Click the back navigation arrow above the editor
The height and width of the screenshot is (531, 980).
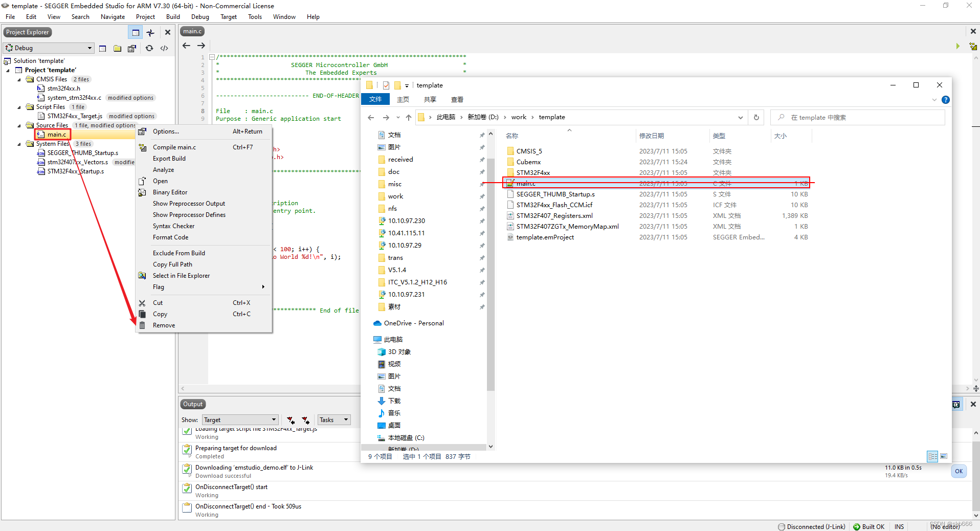coord(186,46)
